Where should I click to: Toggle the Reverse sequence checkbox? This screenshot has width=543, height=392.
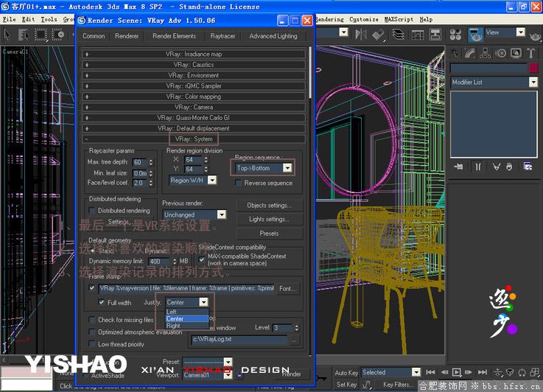pyautogui.click(x=238, y=183)
